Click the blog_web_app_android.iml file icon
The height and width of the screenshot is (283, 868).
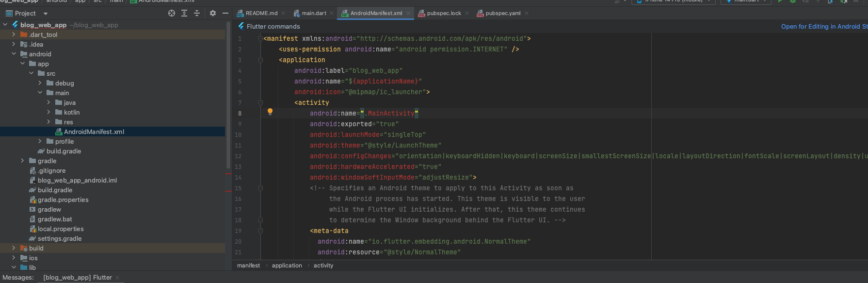click(x=33, y=180)
